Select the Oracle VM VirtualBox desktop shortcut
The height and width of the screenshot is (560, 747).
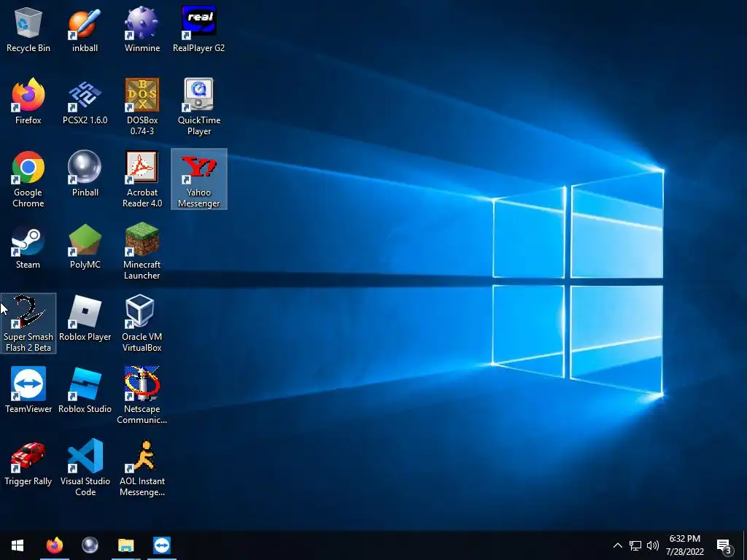142,323
